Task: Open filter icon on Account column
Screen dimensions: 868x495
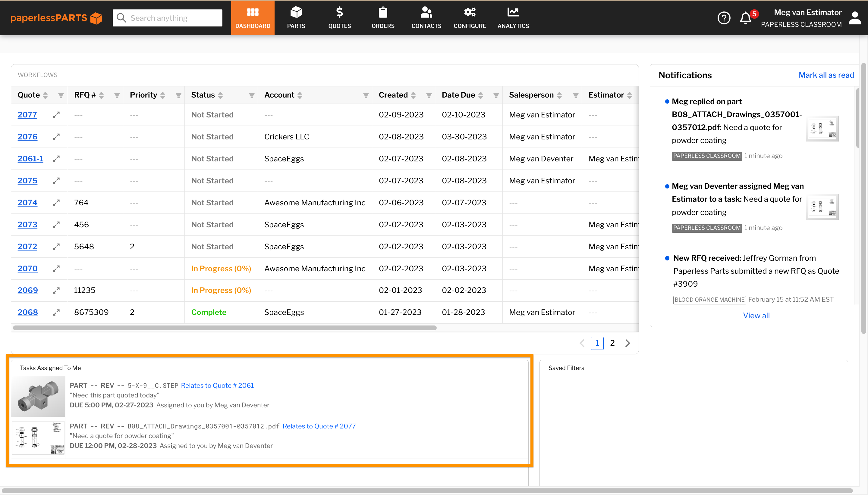Action: coord(366,95)
